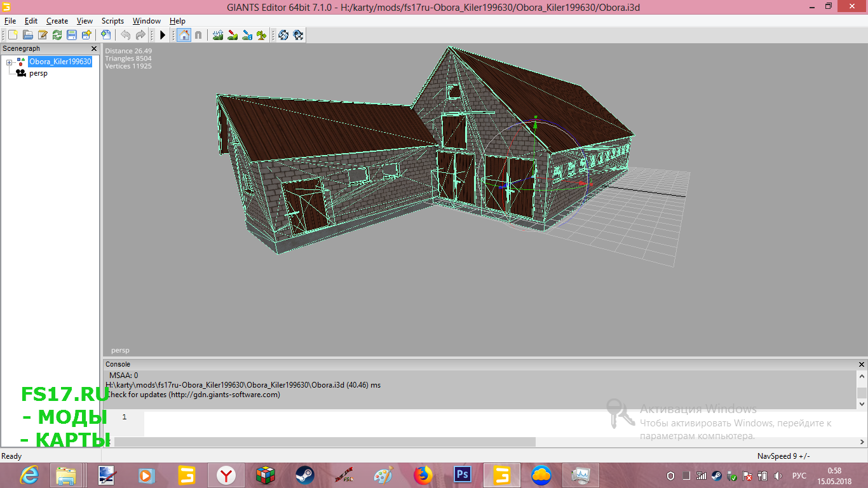Open Photoshop from the taskbar
Screen dimensions: 868x488
coord(462,475)
